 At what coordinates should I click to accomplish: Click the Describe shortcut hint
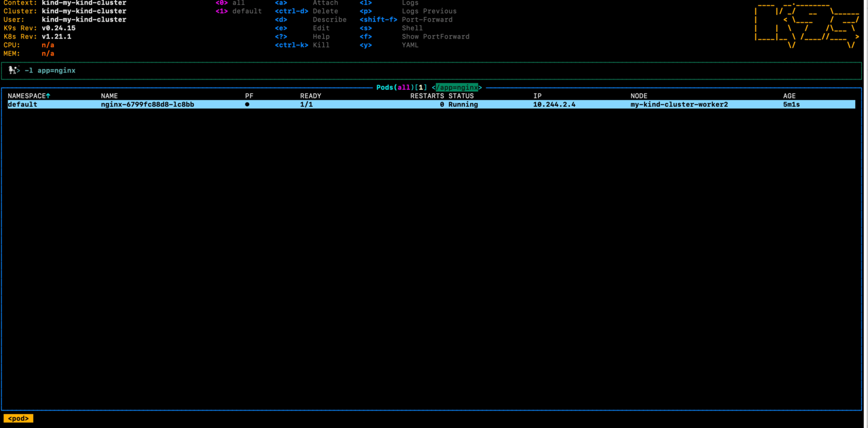pyautogui.click(x=311, y=20)
